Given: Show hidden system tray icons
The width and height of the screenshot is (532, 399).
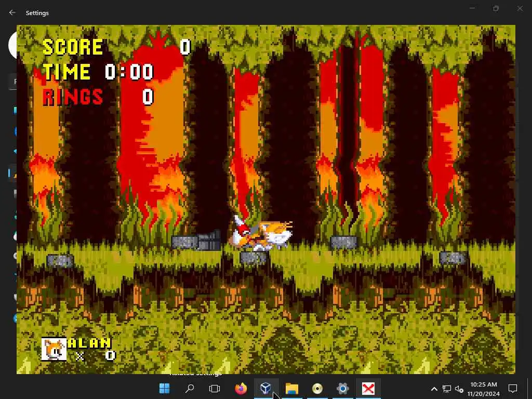Looking at the screenshot, I should point(434,389).
